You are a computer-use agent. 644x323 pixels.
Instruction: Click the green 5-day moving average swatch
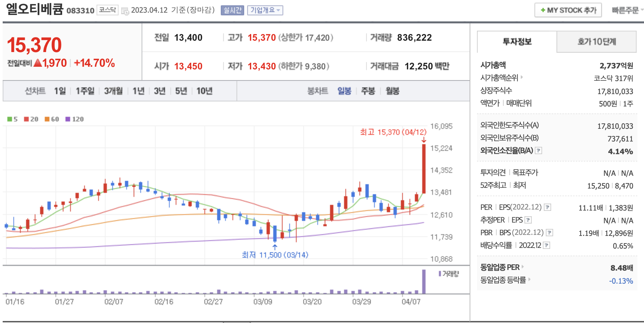[10, 119]
